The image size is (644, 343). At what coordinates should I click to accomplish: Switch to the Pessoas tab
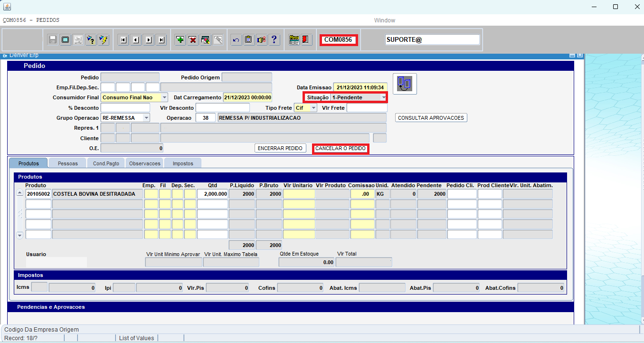68,163
